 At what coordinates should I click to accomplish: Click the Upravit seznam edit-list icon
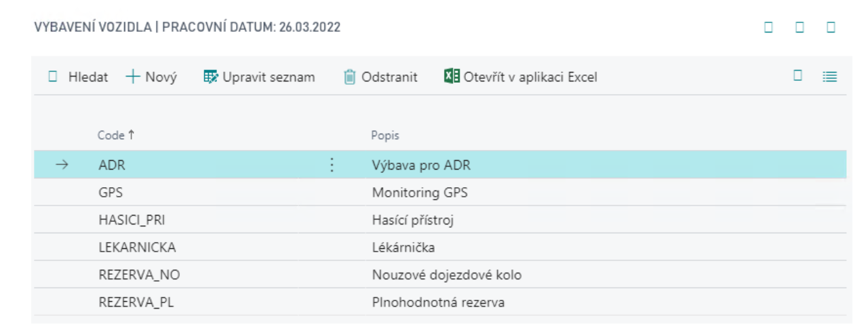pyautogui.click(x=212, y=77)
